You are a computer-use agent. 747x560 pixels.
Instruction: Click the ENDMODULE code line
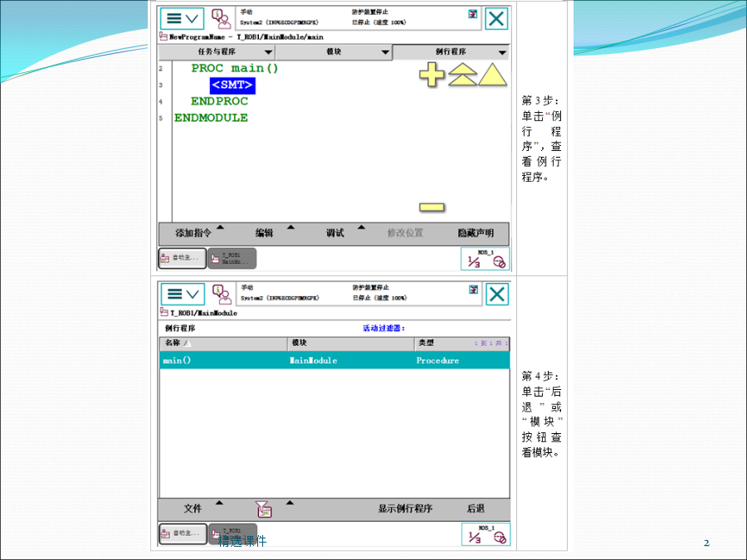(211, 118)
